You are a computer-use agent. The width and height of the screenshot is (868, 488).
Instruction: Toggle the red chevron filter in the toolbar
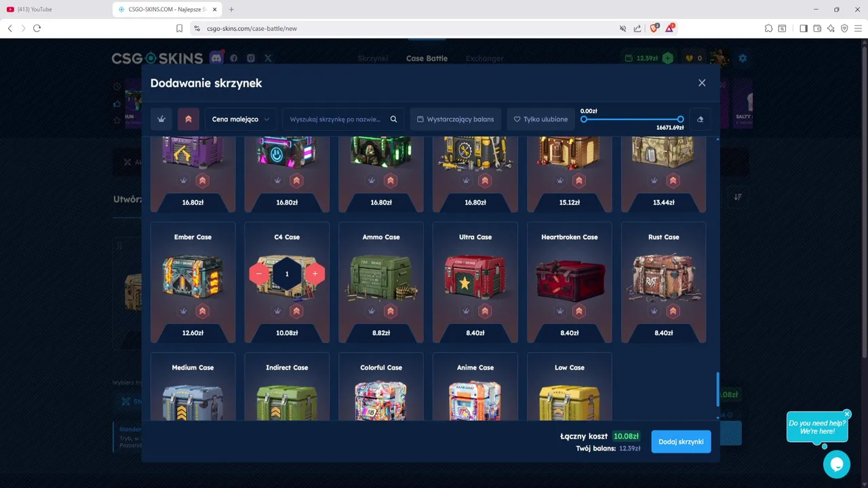189,119
